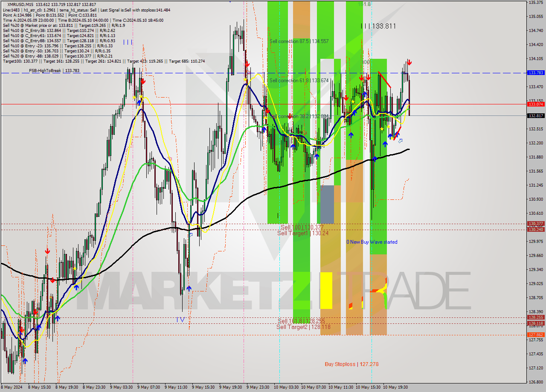Click the red sell arrow at latest high
546x392 pixels.
point(409,63)
